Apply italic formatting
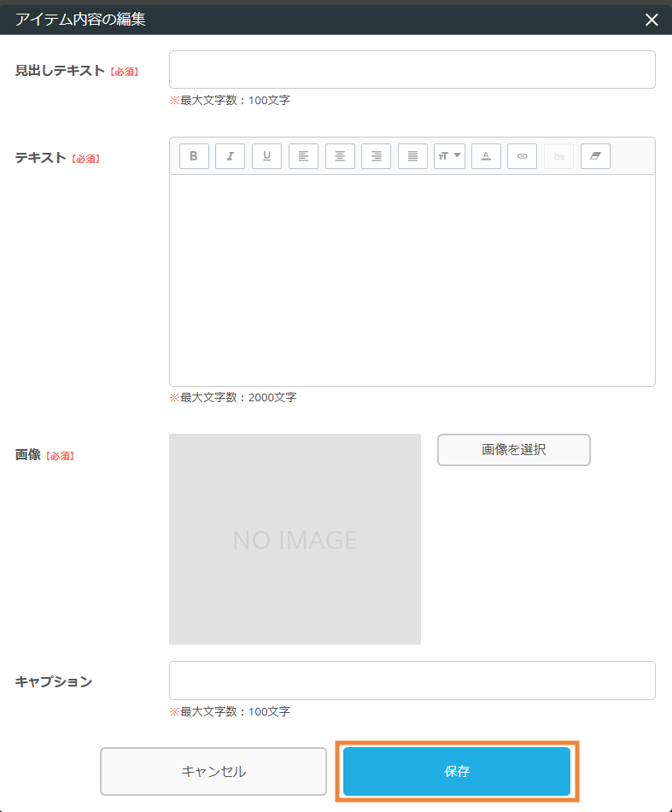The height and width of the screenshot is (812, 672). [231, 156]
